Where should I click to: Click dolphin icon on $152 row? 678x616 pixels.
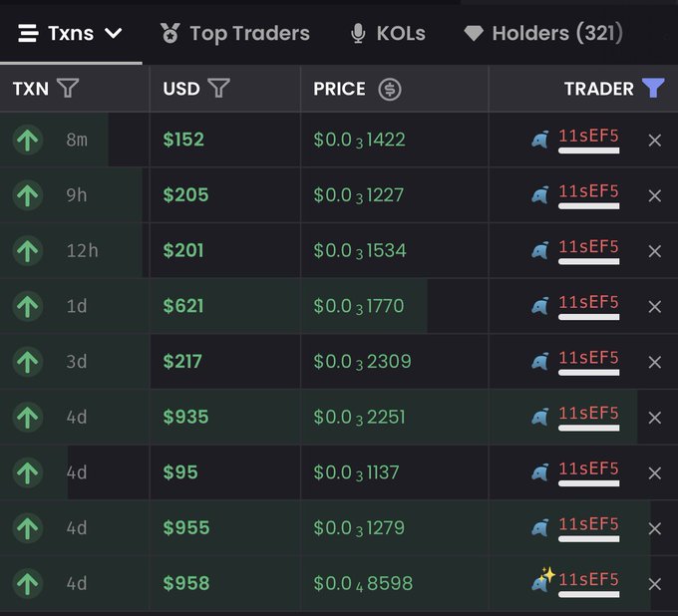pos(540,140)
